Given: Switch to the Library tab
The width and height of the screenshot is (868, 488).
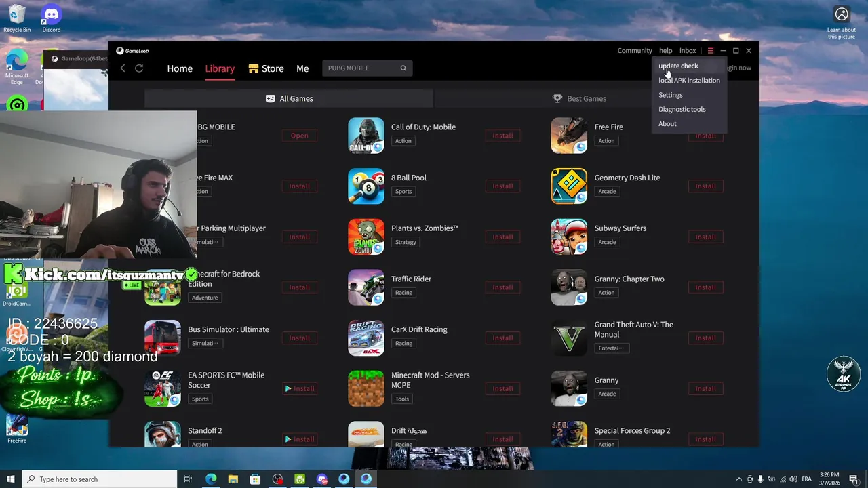Looking at the screenshot, I should (220, 68).
